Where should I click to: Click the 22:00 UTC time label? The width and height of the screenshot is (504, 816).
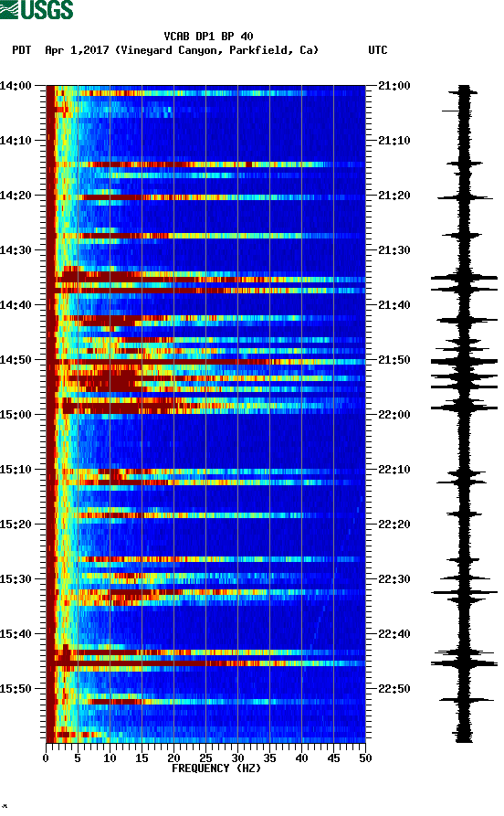coord(394,415)
